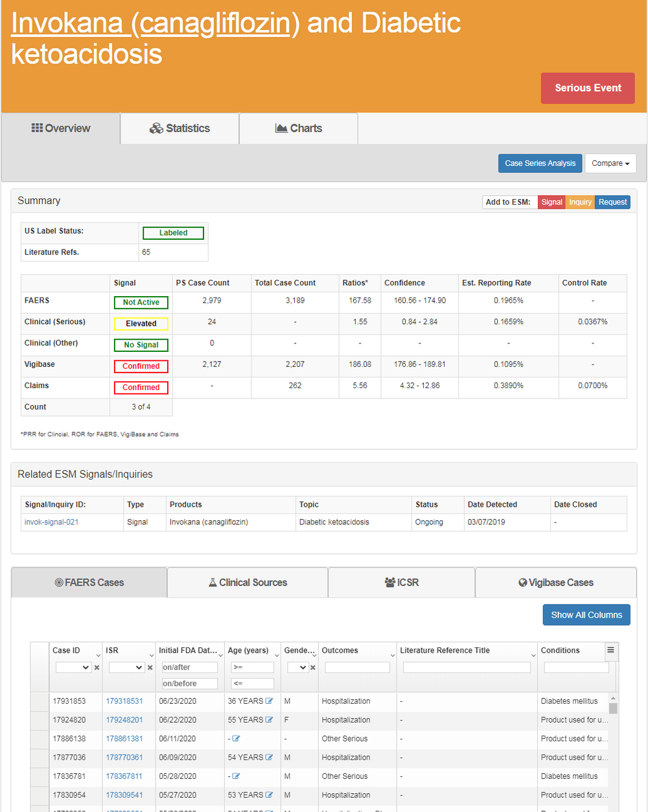
Task: Select the ICSR tab
Action: [402, 583]
